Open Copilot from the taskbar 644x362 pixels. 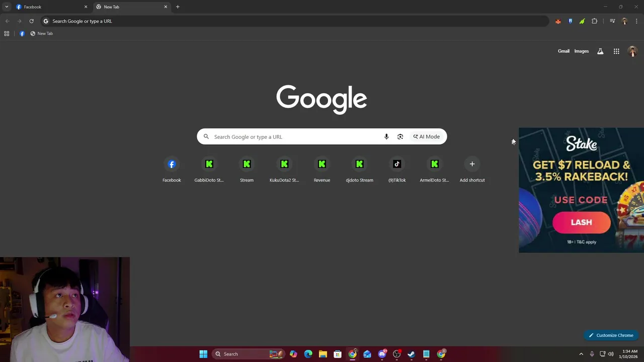[293, 354]
